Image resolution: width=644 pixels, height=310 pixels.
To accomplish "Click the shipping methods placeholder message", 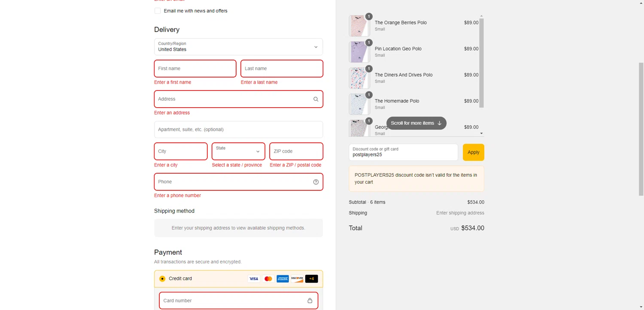I will 238,228.
